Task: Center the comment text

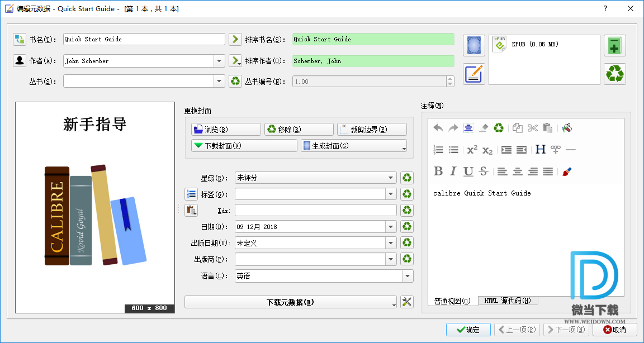Action: pos(518,171)
